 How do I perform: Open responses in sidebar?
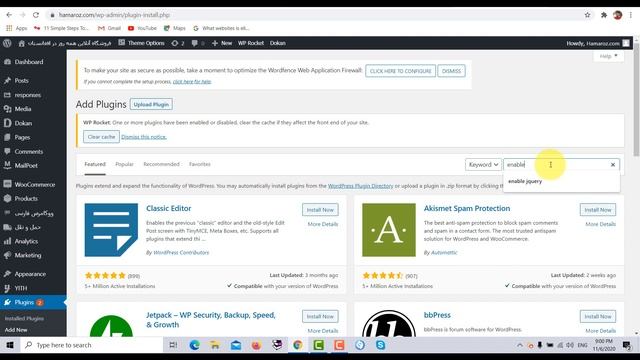28,95
